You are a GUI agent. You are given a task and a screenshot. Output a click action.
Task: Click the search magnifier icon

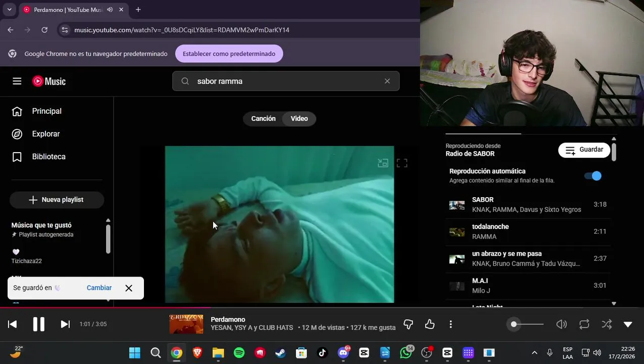pos(185,81)
